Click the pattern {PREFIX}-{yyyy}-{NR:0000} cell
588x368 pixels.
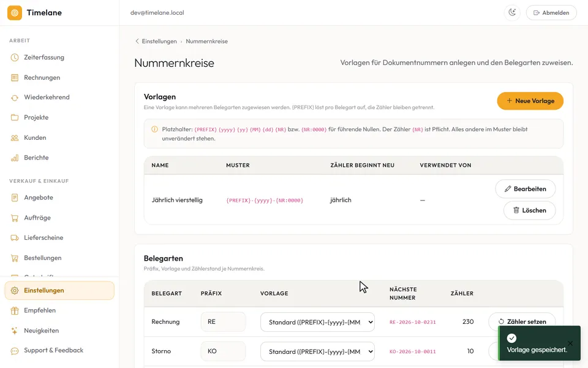(265, 201)
